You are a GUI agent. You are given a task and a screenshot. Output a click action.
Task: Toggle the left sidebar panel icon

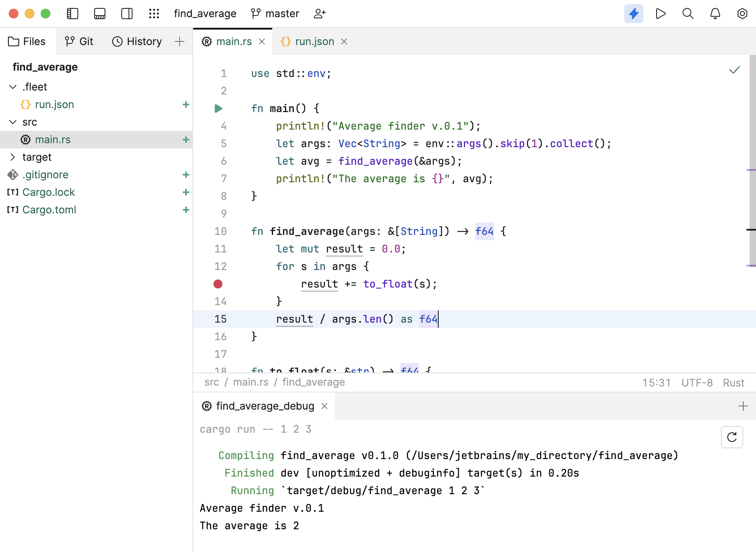pos(73,14)
